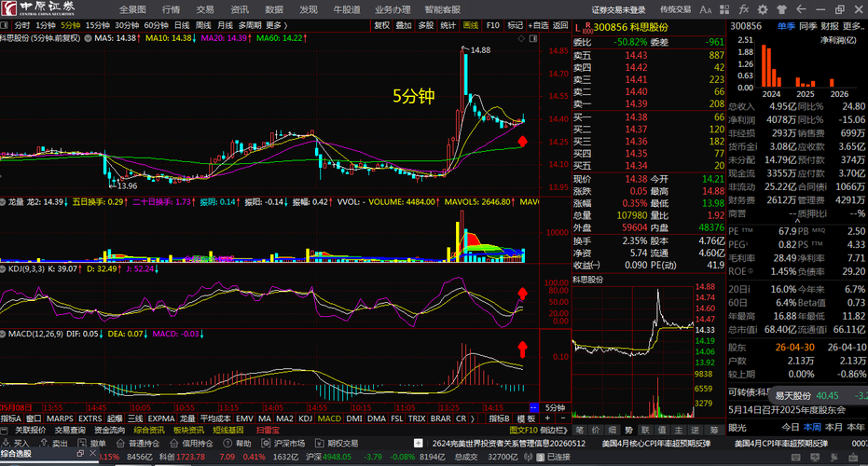Viewport: 868px width, 466px height.
Task: Toggle the 画线 drawing tool
Action: click(x=471, y=25)
